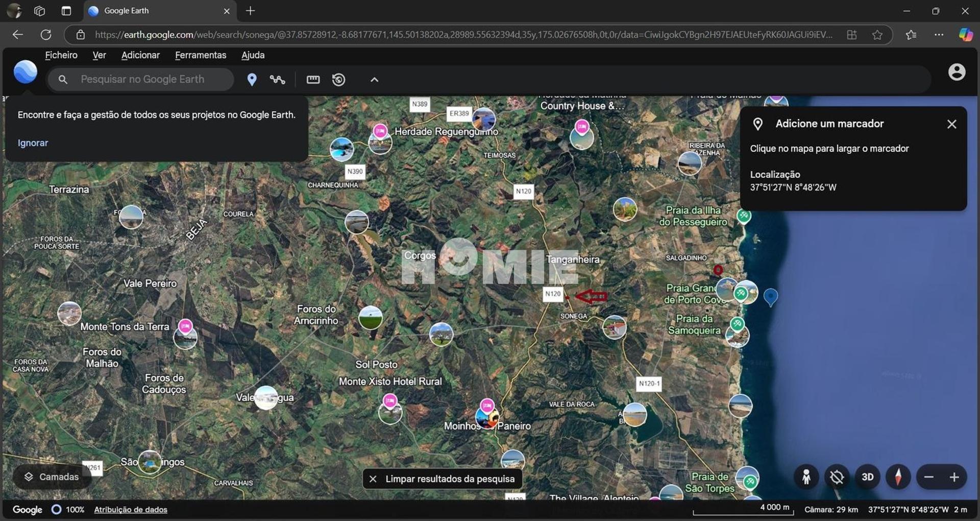Expand the Adicionar menu
This screenshot has height=521, width=980.
pos(140,55)
